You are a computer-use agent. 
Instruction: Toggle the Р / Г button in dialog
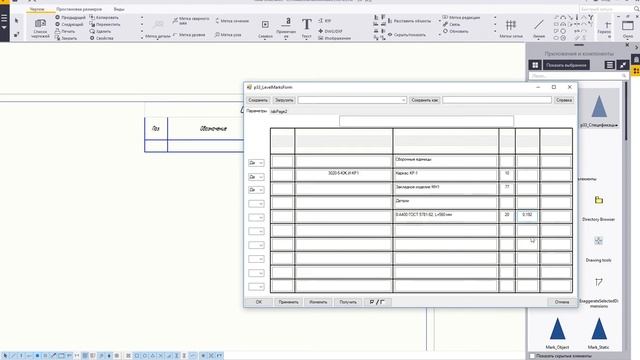377,302
